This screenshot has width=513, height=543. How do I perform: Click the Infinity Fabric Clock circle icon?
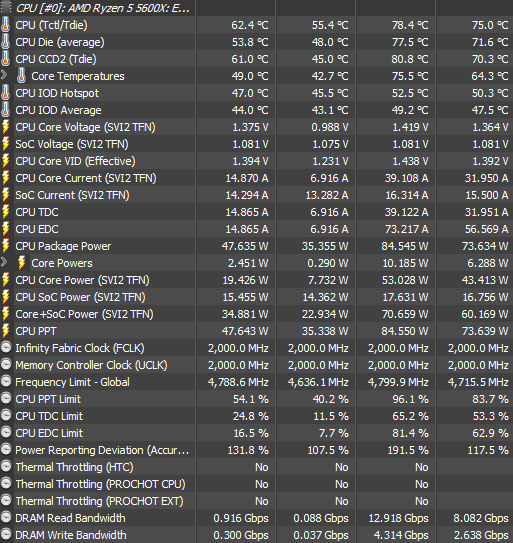6,347
